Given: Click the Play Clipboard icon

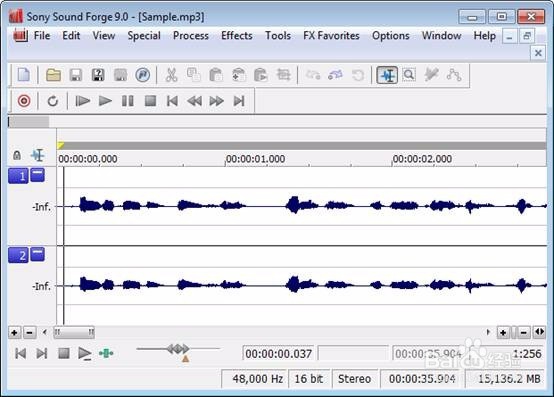Looking at the screenshot, I should click(x=261, y=75).
